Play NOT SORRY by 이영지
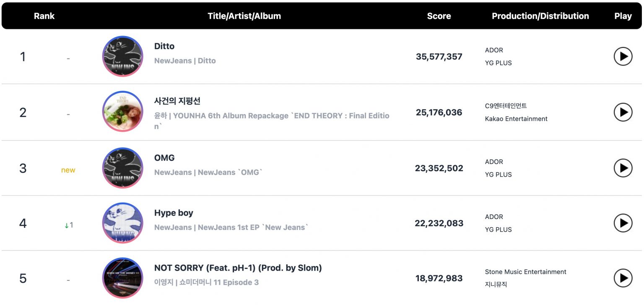The image size is (644, 305). [x=623, y=278]
